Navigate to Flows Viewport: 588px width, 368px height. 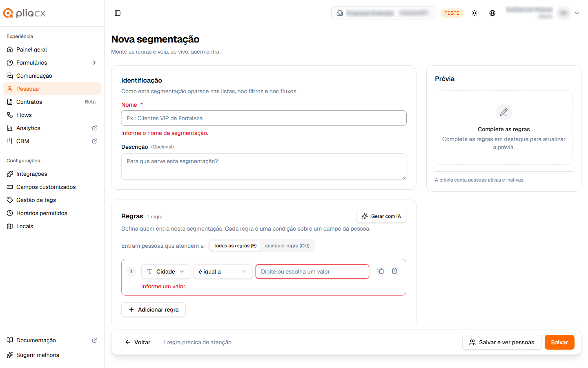[52, 115]
